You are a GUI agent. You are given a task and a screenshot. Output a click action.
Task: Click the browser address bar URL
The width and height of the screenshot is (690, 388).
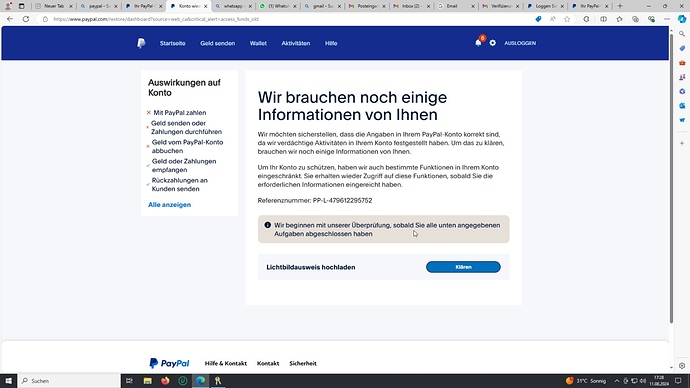[156, 19]
